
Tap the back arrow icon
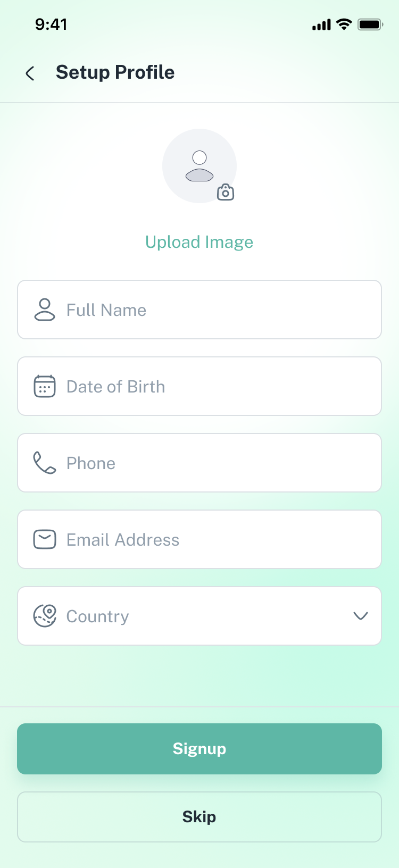(x=30, y=73)
